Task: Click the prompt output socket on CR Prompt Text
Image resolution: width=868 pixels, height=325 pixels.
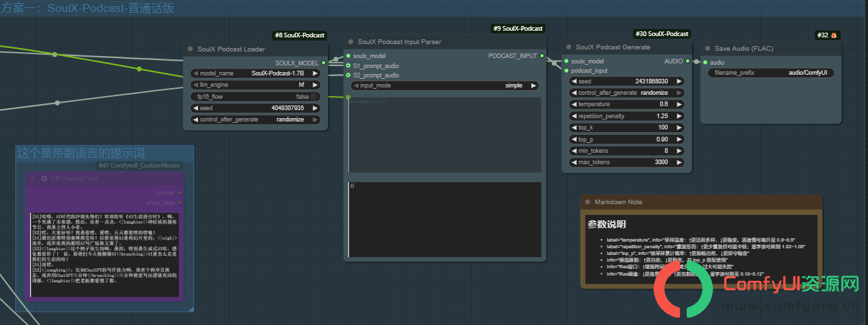Action: click(x=179, y=193)
